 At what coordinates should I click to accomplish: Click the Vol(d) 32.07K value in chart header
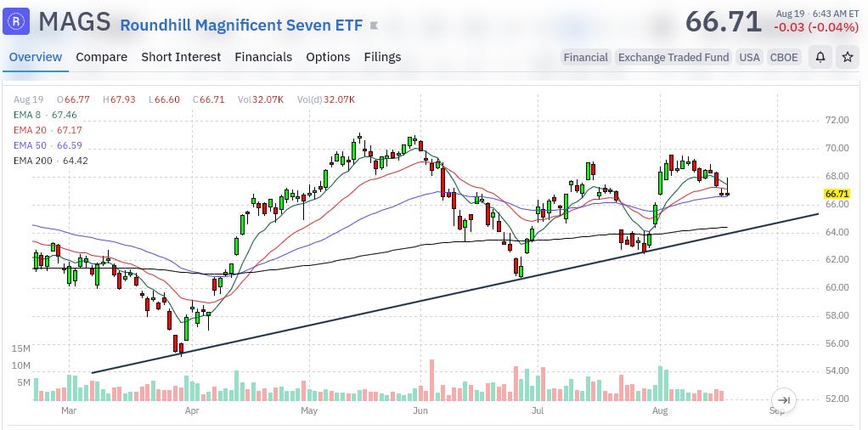click(325, 99)
